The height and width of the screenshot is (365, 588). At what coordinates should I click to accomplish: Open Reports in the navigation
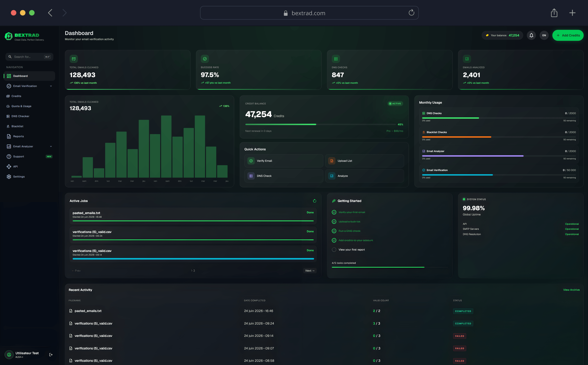[x=29, y=136]
